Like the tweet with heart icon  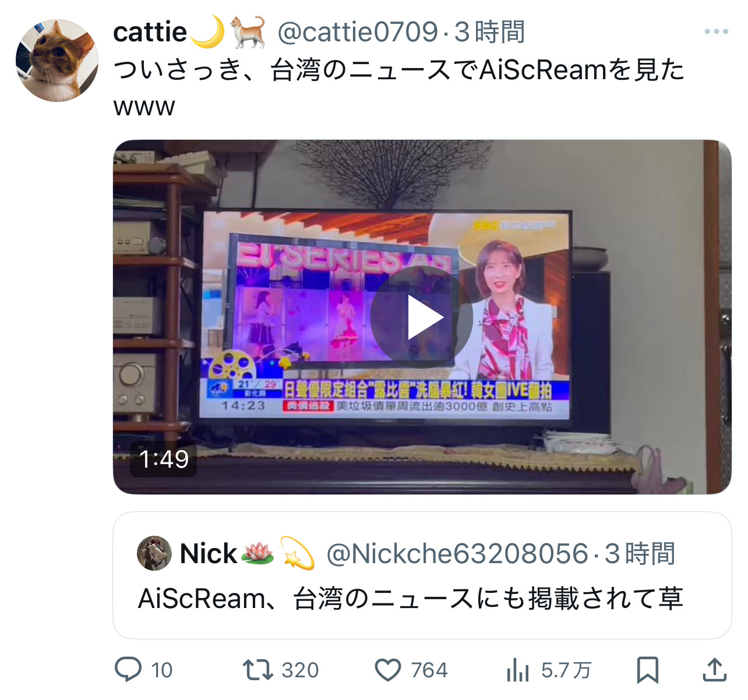387,670
